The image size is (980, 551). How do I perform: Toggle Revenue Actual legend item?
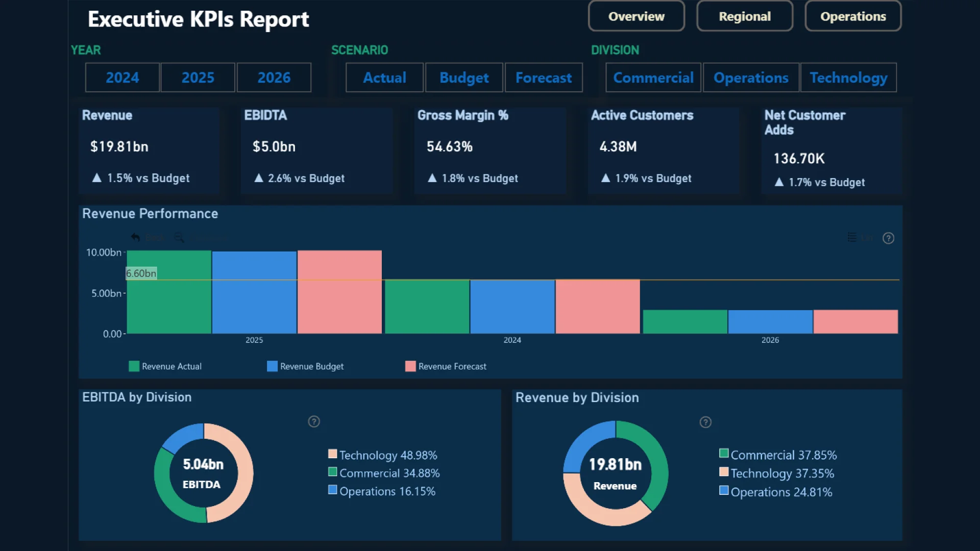[x=165, y=366]
